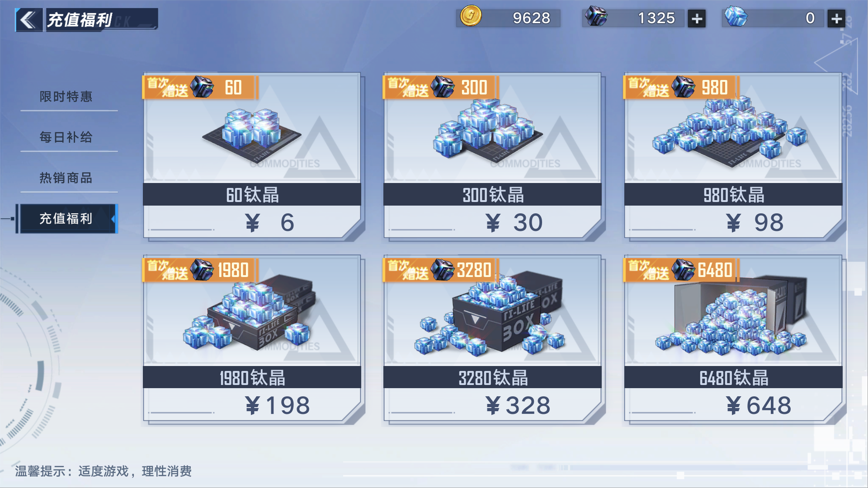
Task: Select the ¥648 price of 6480钛晶
Action: pos(759,405)
